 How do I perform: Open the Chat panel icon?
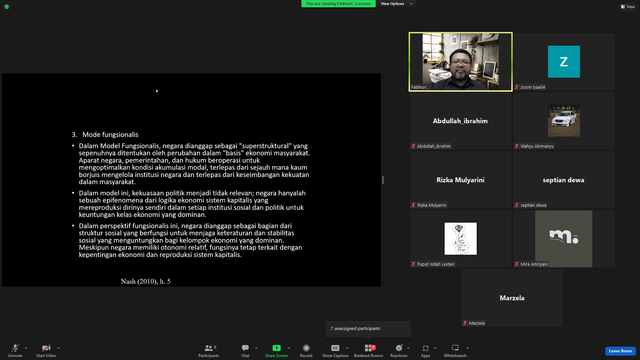pyautogui.click(x=245, y=348)
